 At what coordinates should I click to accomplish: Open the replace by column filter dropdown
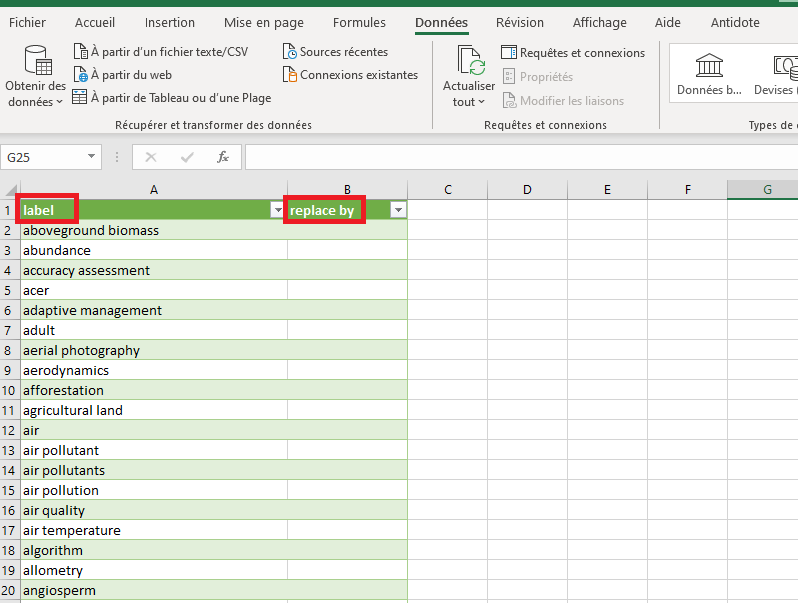398,210
